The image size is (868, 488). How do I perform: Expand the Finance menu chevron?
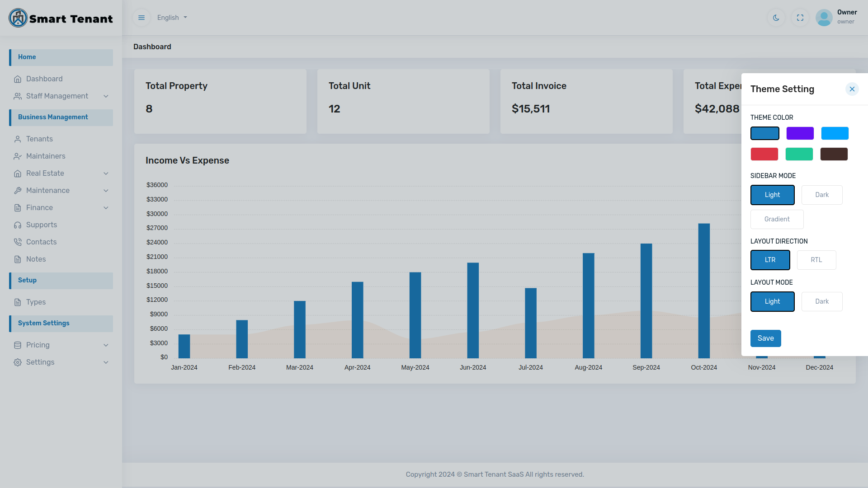(106, 208)
